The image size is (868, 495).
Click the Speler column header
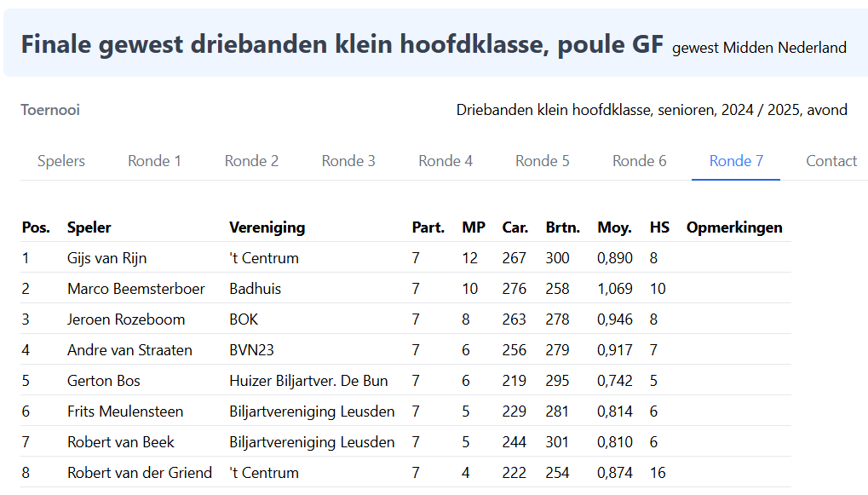pyautogui.click(x=89, y=227)
